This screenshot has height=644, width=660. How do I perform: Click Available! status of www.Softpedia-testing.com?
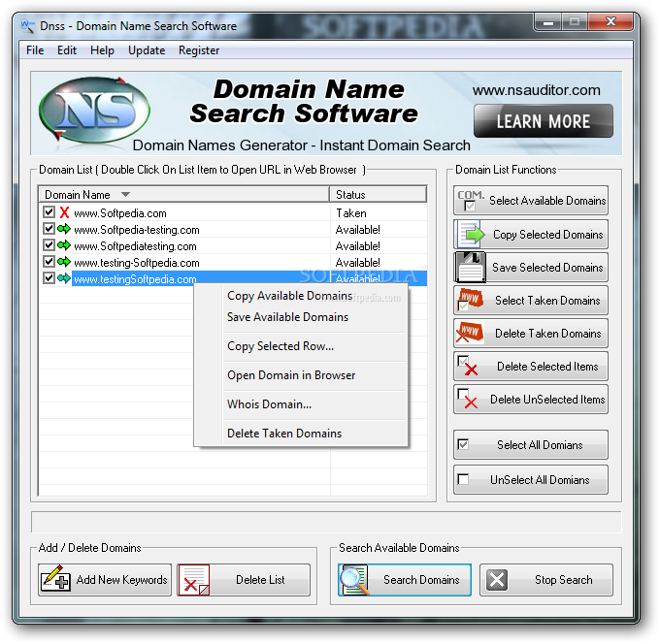(x=357, y=230)
